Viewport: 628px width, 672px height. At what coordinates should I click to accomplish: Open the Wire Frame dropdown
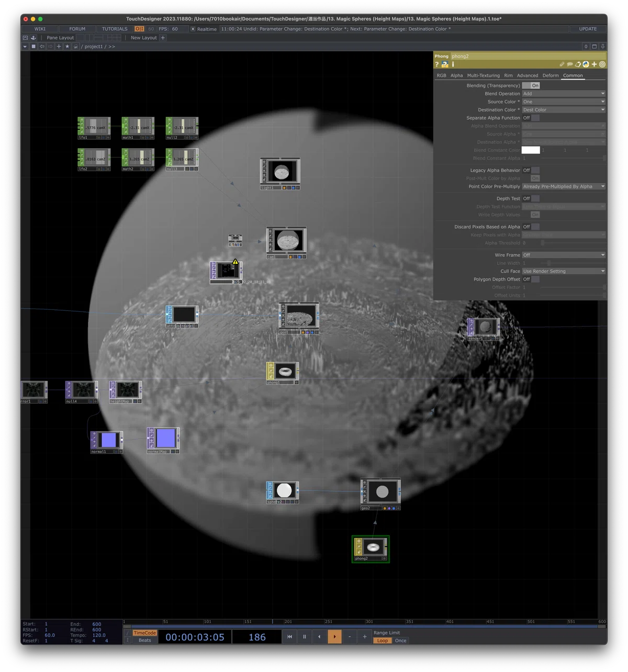click(564, 255)
